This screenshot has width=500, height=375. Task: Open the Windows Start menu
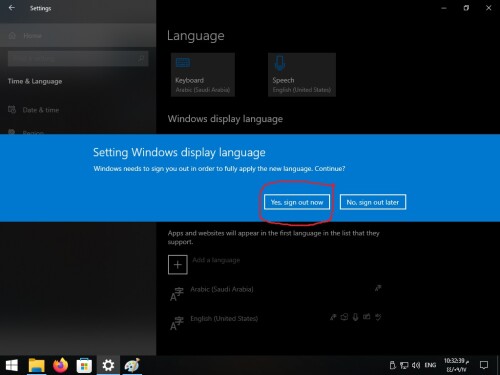(12, 366)
